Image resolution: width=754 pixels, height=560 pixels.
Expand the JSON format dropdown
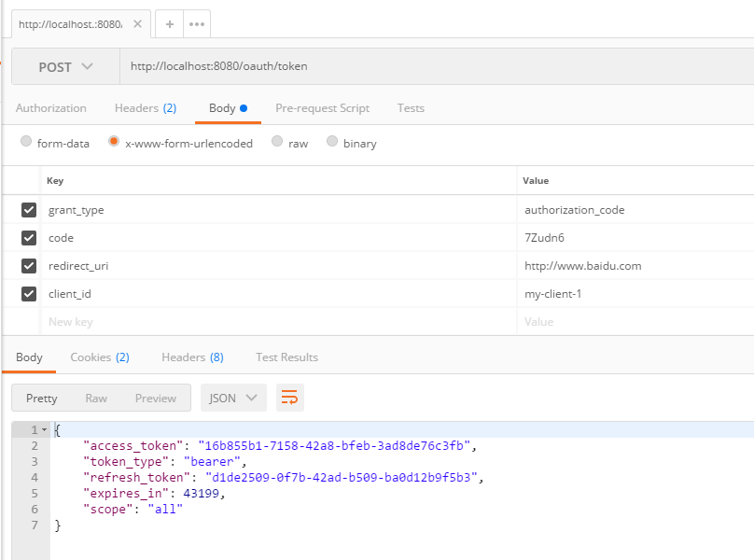233,398
